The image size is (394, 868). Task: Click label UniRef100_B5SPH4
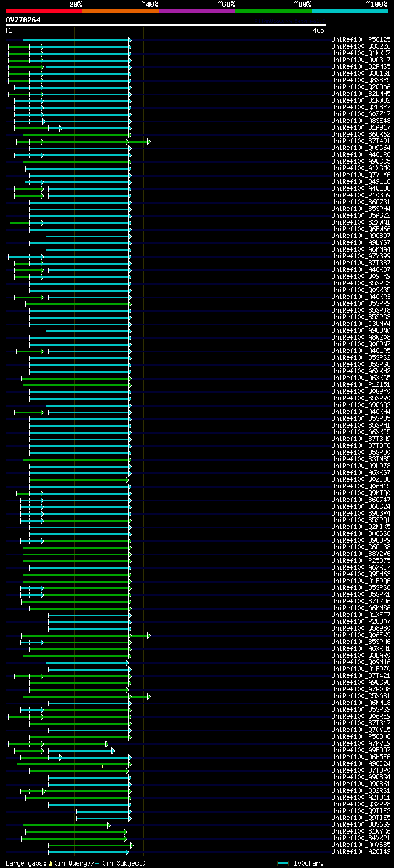(x=361, y=209)
